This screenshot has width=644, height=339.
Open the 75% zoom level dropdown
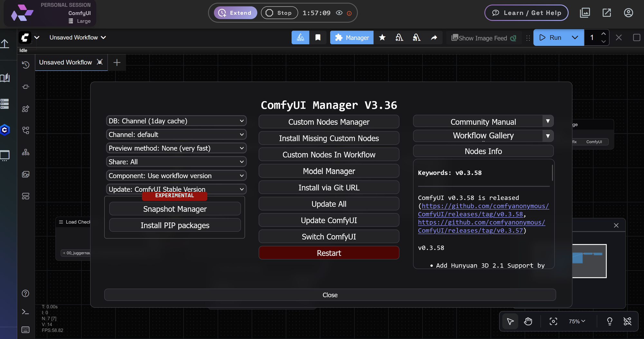(x=576, y=321)
